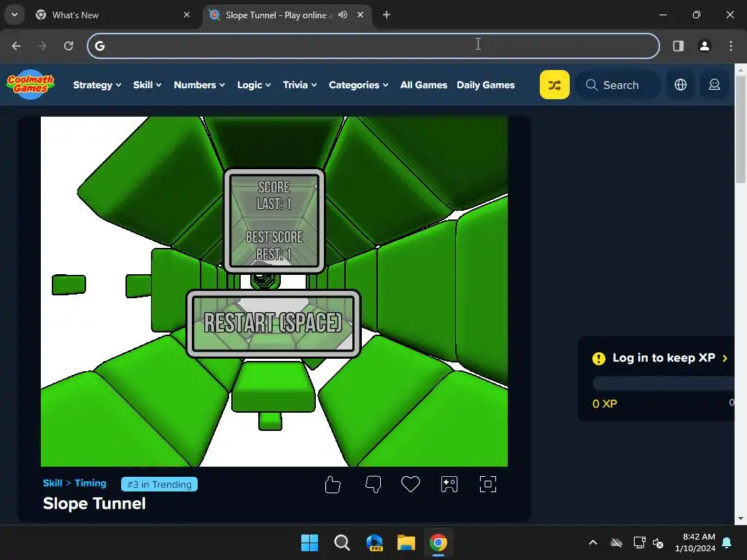Mute the Slope Tunnel tab audio
This screenshot has width=747, height=560.
[343, 15]
